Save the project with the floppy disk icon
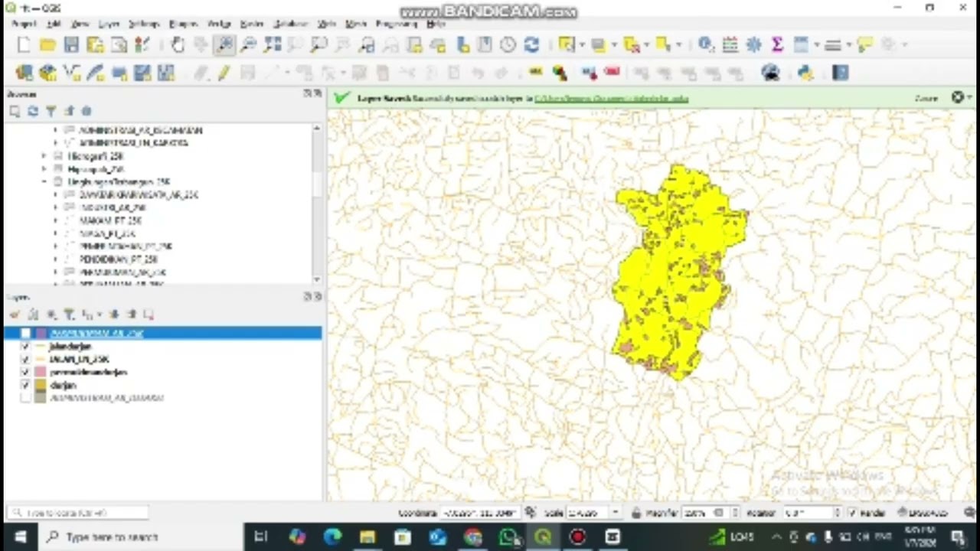This screenshot has width=980, height=551. [x=71, y=45]
